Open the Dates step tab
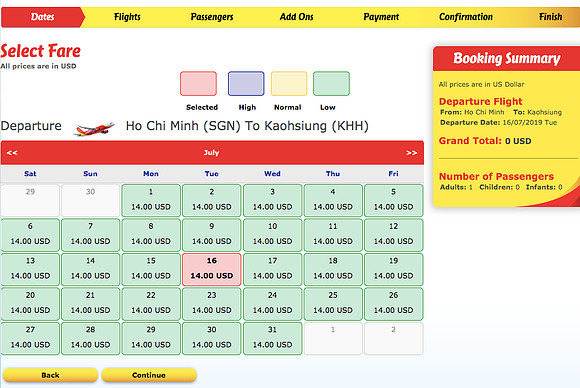Viewport: 580px width, 388px height. pos(43,17)
